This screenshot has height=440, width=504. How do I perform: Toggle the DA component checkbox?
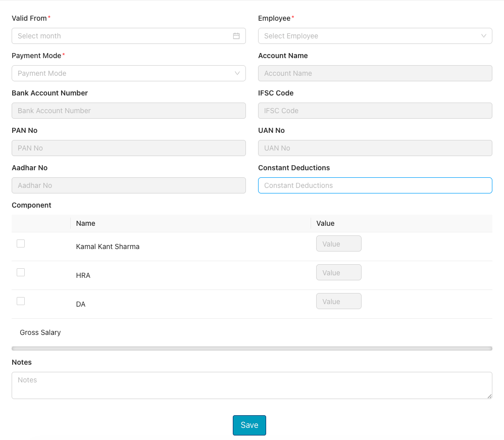(21, 301)
